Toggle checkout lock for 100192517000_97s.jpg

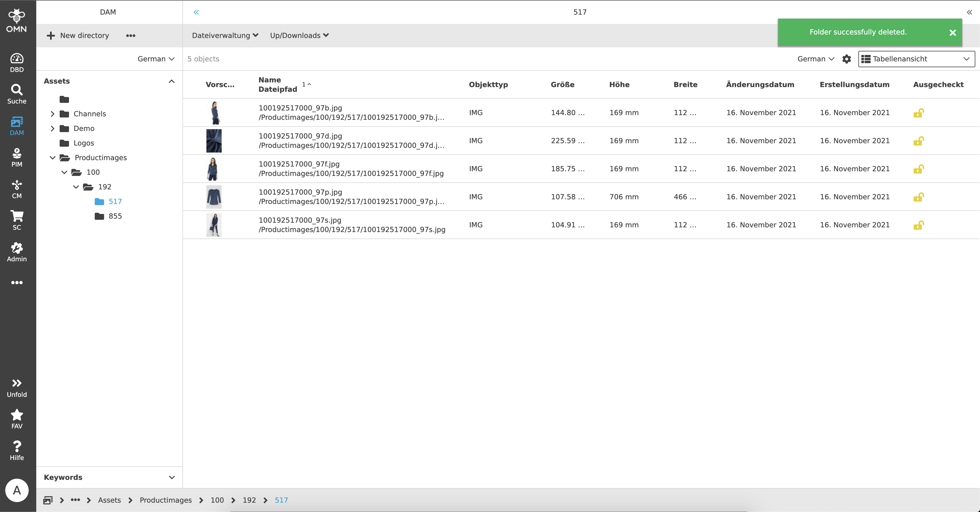(x=918, y=225)
